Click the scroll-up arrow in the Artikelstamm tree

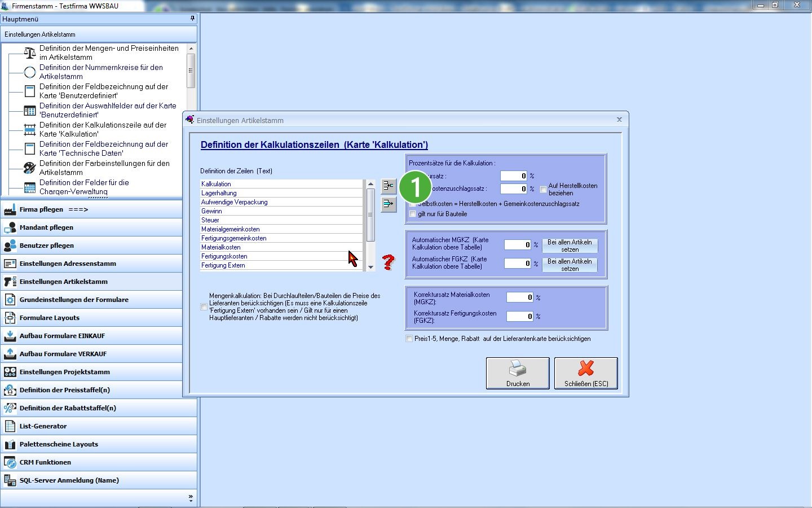point(191,49)
